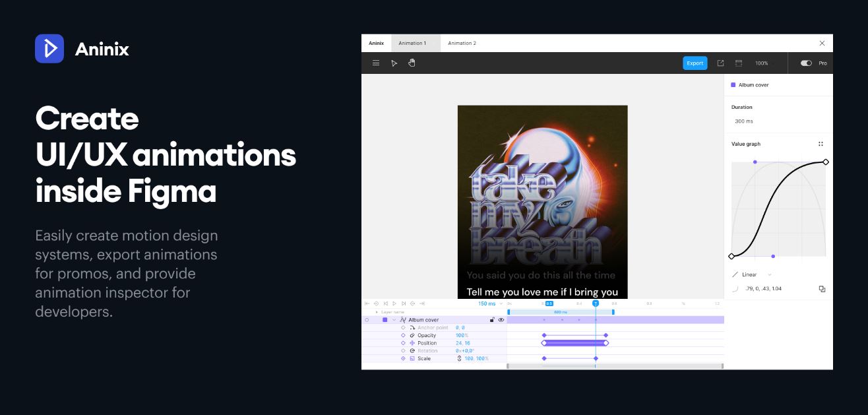The image size is (868, 415).
Task: Click the timeline horizontal scrollbar
Action: pyautogui.click(x=615, y=366)
